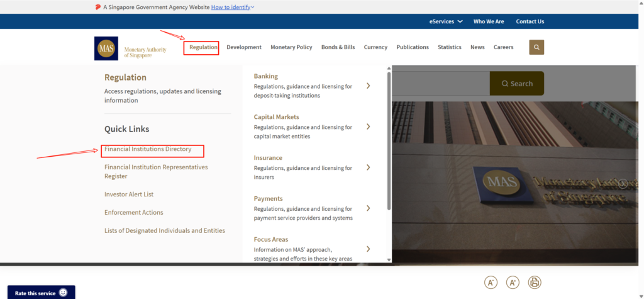Image resolution: width=644 pixels, height=299 pixels.
Task: Click the search input field
Action: (440, 84)
